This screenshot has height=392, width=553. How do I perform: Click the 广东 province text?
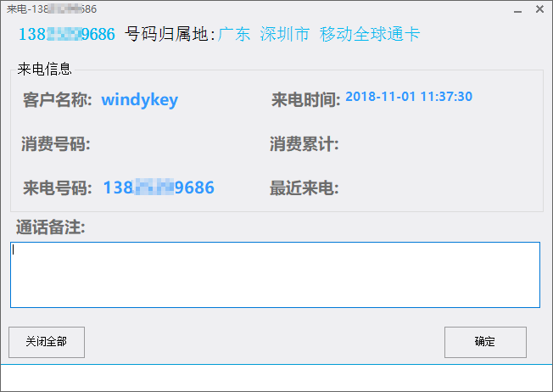point(234,34)
